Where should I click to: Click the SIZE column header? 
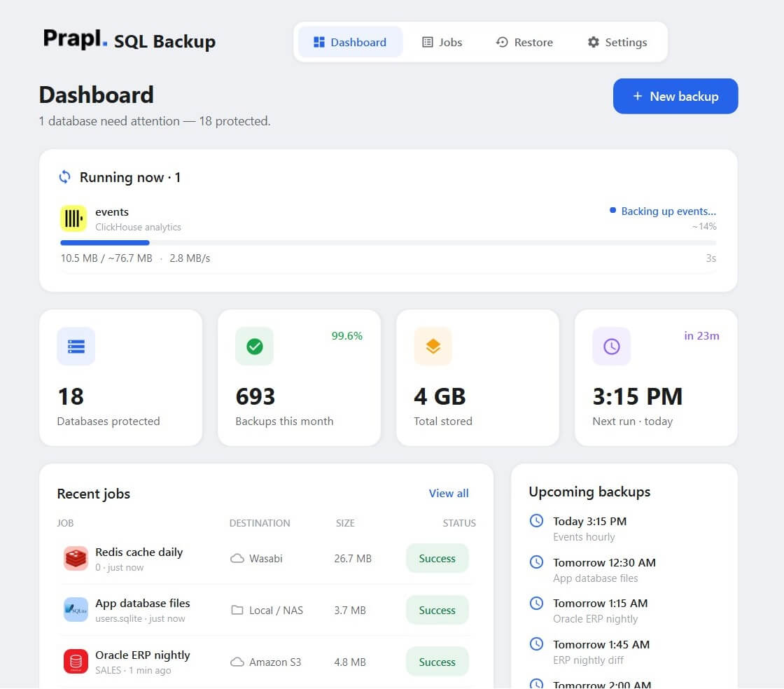point(345,523)
